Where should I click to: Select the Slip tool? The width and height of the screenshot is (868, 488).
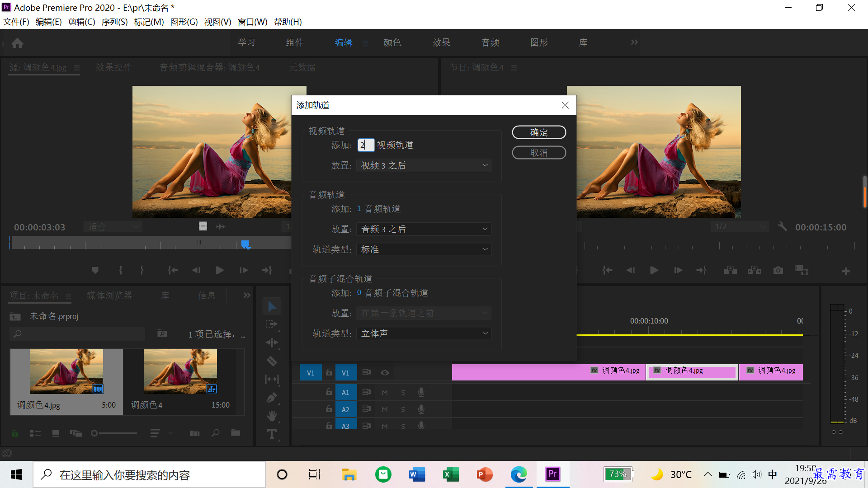[272, 379]
